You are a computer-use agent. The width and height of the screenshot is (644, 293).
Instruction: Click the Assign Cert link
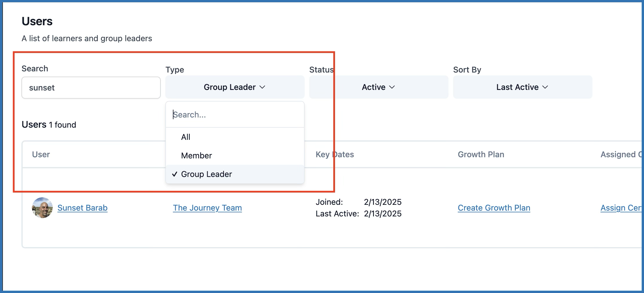621,208
